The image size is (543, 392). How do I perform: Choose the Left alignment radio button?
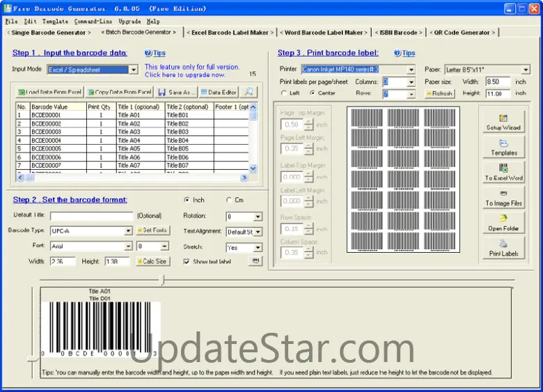click(284, 93)
